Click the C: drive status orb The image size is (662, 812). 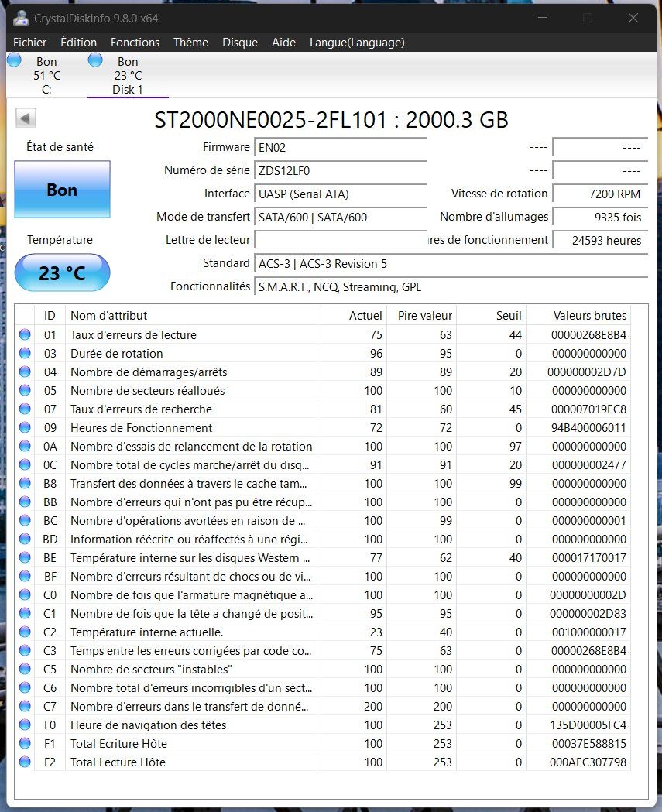[x=15, y=60]
